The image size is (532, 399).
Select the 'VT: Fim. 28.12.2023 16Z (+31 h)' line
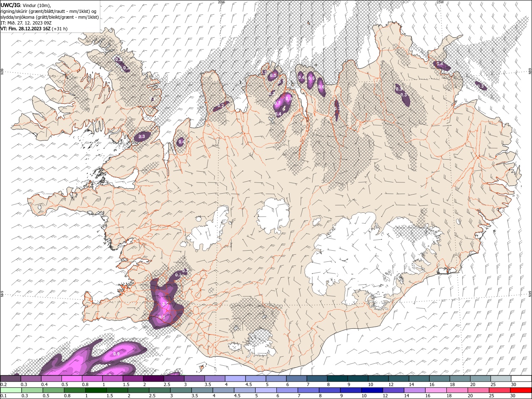(34, 29)
